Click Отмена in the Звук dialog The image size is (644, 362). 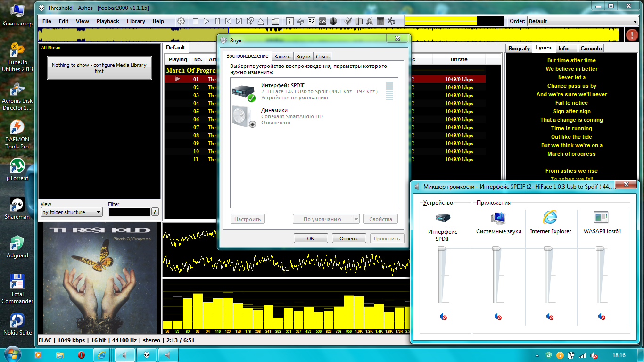349,239
